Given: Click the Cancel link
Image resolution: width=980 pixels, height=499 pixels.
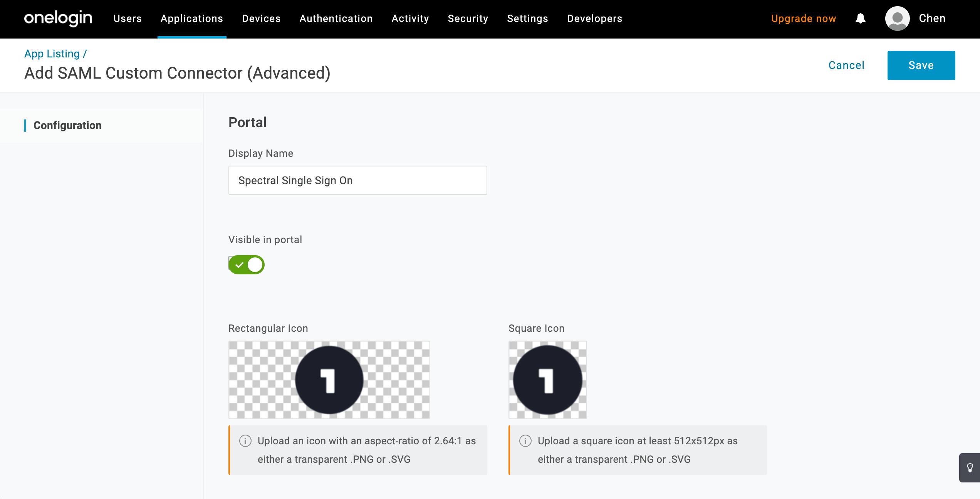Looking at the screenshot, I should pos(846,66).
